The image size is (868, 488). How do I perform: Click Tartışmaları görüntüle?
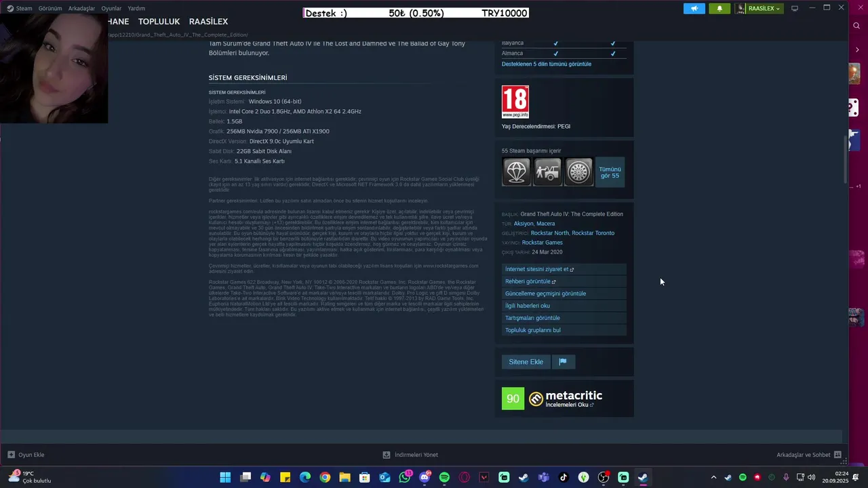(564, 318)
